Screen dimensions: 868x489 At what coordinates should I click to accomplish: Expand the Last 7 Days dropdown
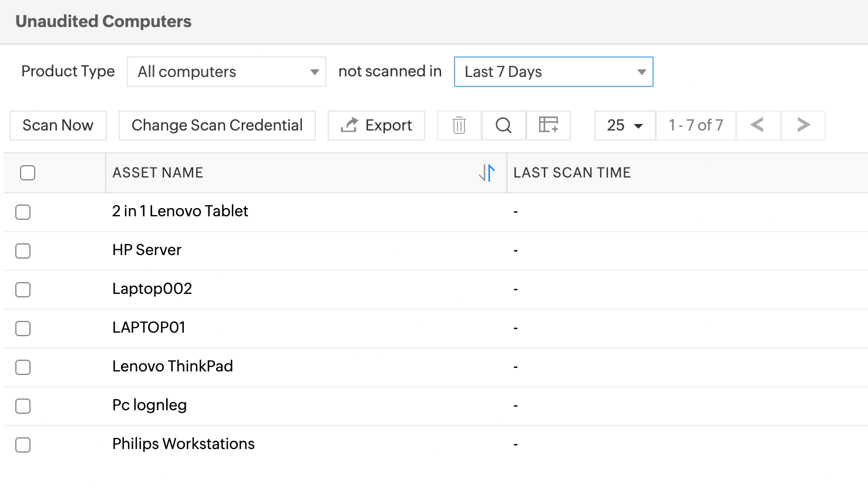553,72
